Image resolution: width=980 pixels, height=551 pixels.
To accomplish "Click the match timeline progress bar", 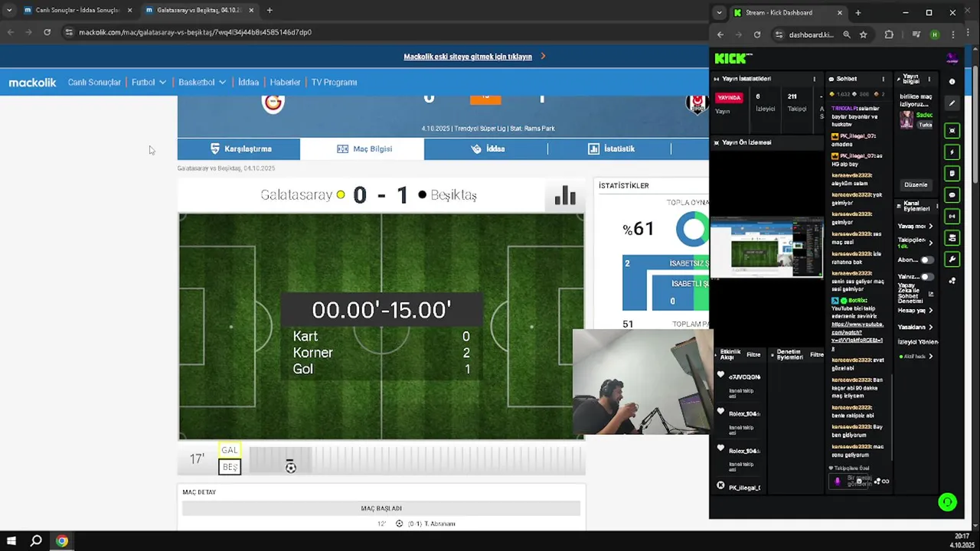I will [416, 461].
